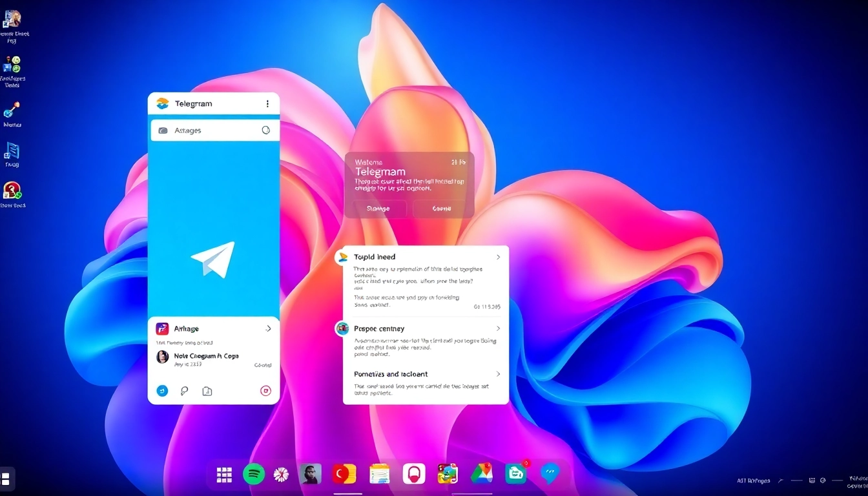
Task: Click the document icon in Telegram's bottom bar
Action: (207, 391)
